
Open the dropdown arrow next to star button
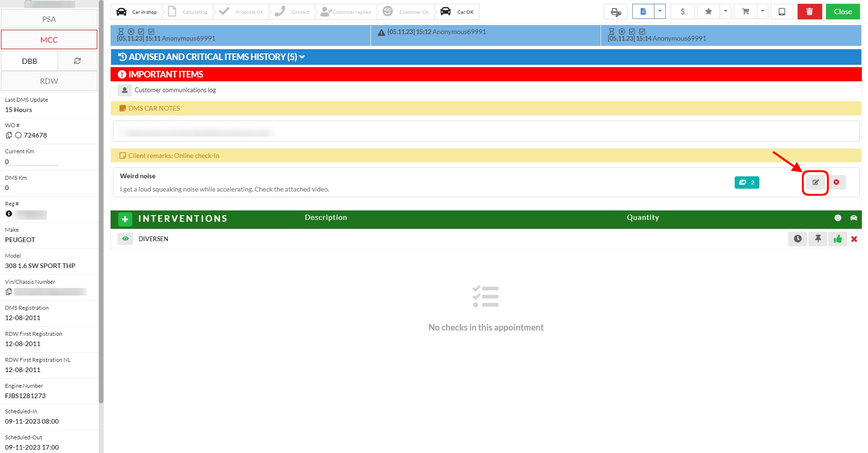click(725, 11)
